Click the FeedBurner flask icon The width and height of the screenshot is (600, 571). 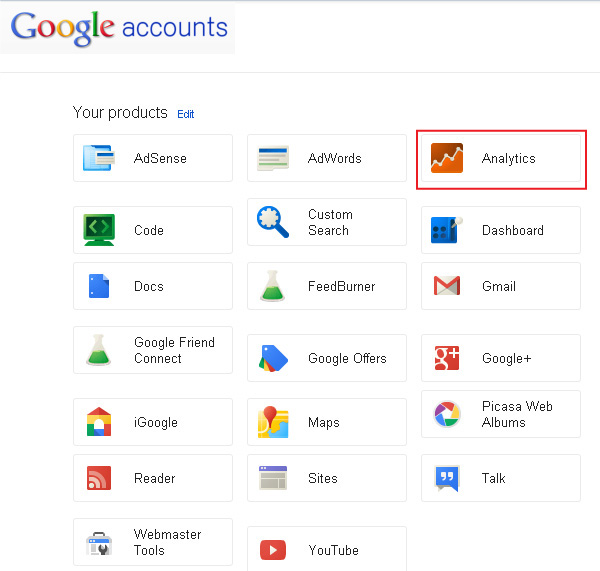[x=272, y=286]
